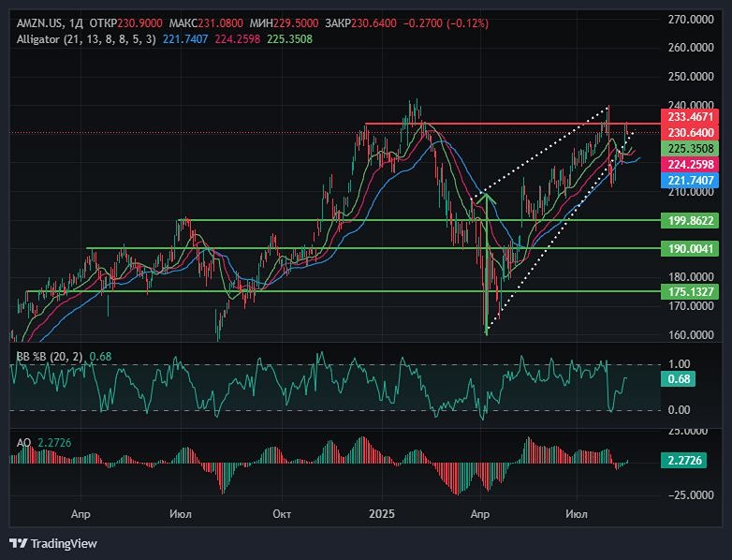Select the AO indicator label

tap(23, 443)
